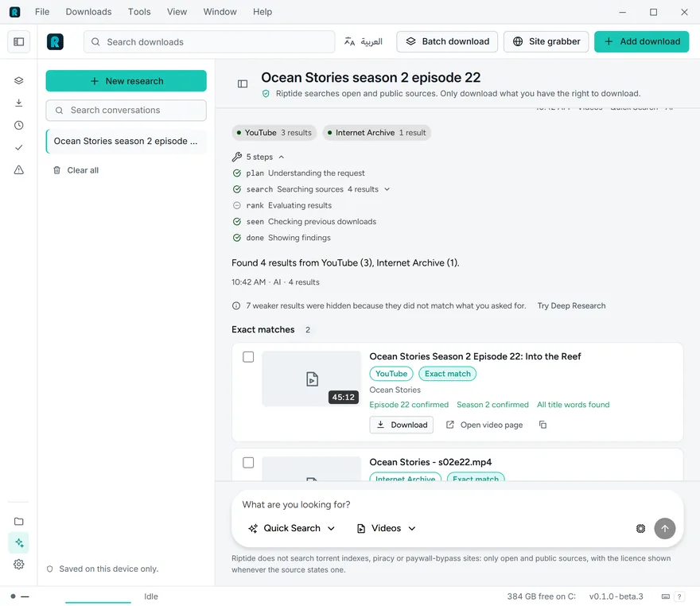
Task: Open the Quick Search mode dropdown
Action: pos(291,528)
